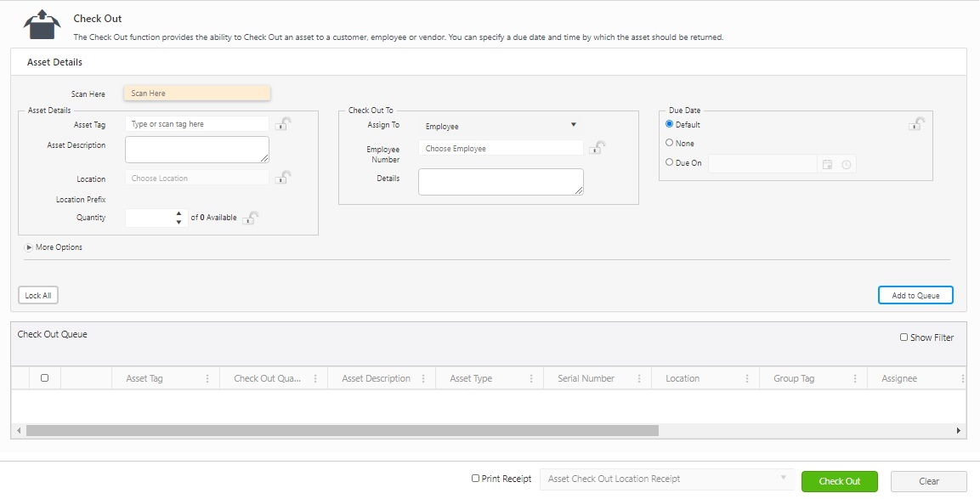Click the lock icon in Due Date
980x499 pixels.
pos(916,124)
